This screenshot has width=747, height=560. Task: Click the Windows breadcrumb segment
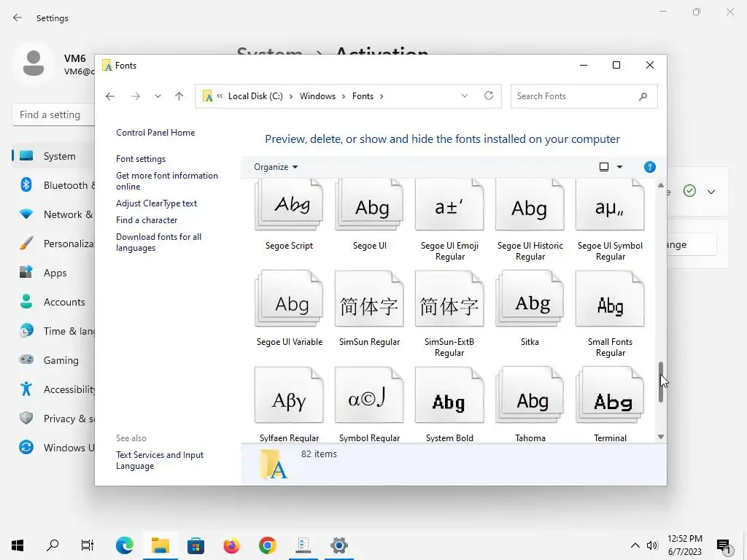317,96
